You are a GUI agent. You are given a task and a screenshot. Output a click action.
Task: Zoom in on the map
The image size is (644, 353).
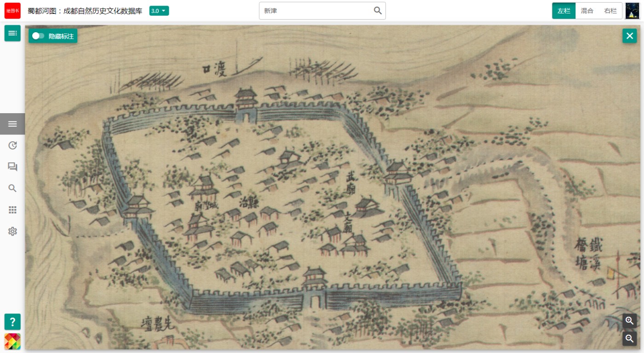click(x=629, y=321)
